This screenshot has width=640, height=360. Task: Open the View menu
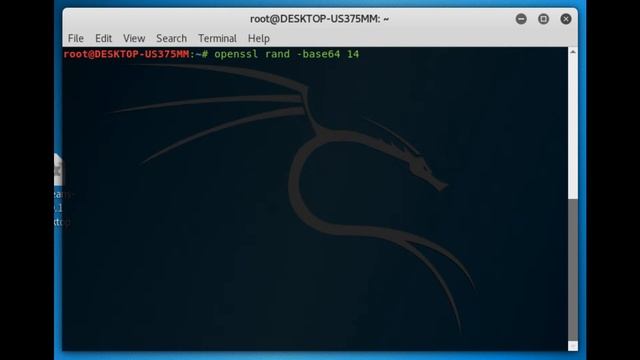point(134,38)
